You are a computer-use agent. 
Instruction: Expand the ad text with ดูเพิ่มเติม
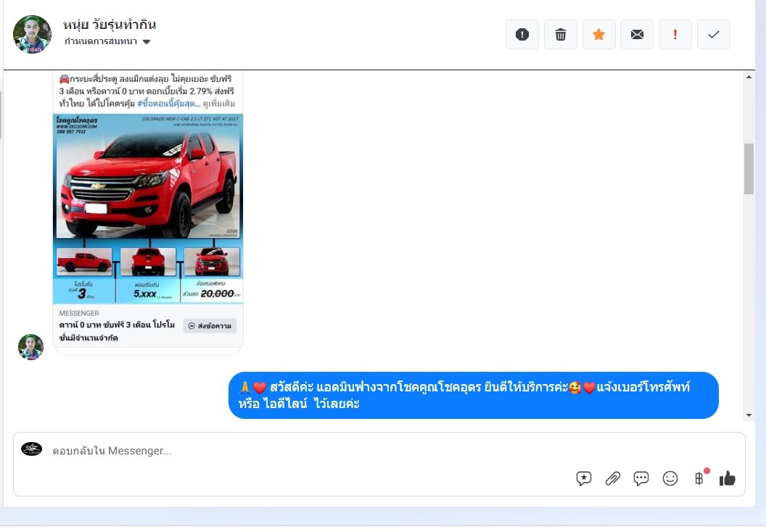coord(218,104)
